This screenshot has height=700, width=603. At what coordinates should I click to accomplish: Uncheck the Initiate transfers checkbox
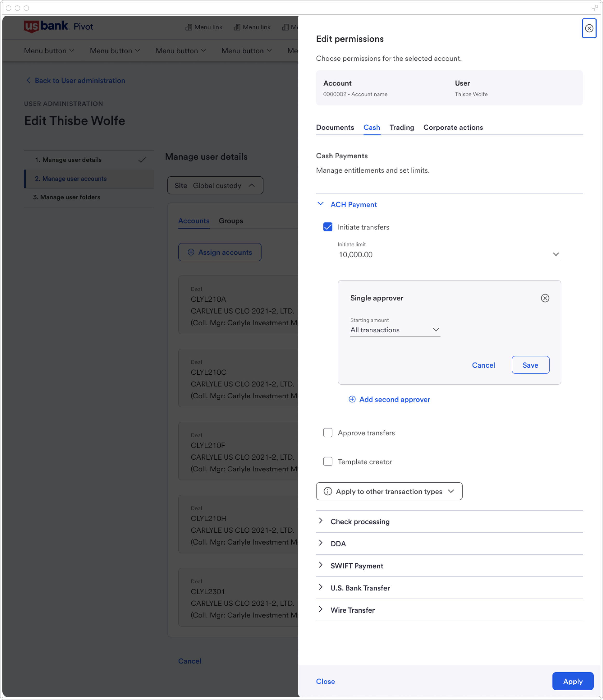(328, 227)
